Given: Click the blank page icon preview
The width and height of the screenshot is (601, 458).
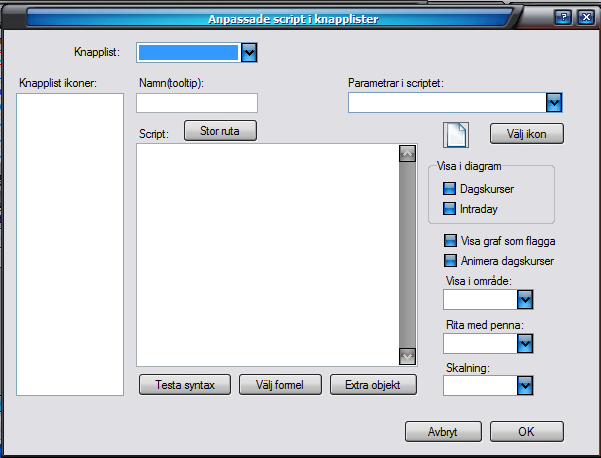Looking at the screenshot, I should [455, 135].
